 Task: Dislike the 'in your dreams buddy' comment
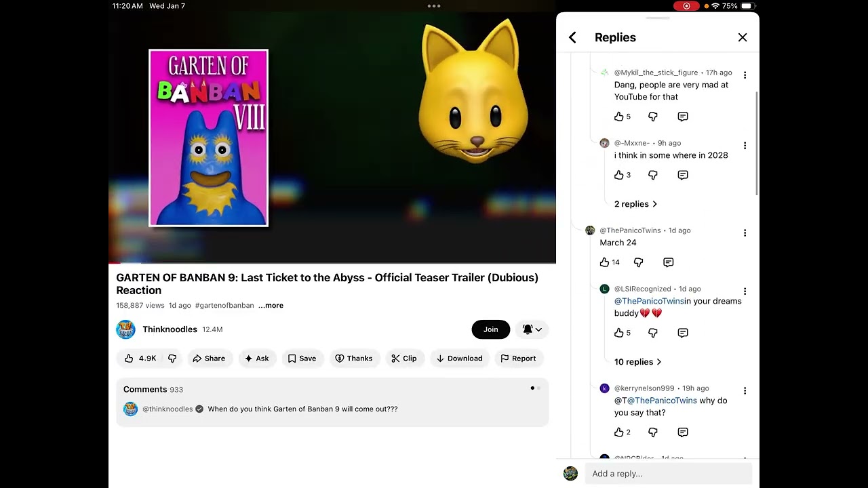tap(653, 333)
